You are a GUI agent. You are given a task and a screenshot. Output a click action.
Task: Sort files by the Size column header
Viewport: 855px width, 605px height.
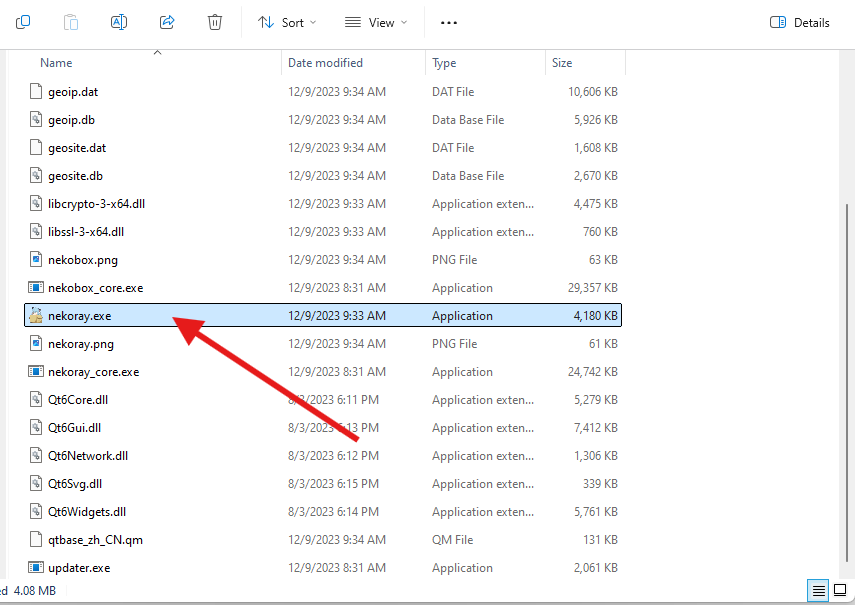562,63
